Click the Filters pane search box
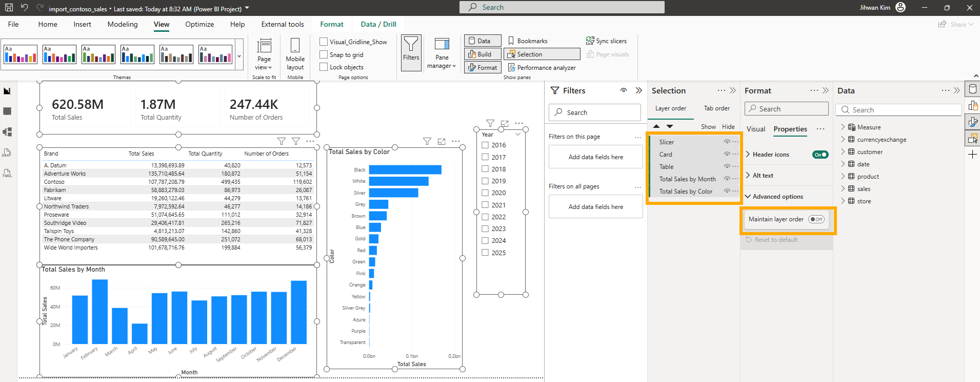Viewport: 980px width, 382px height. pyautogui.click(x=595, y=112)
